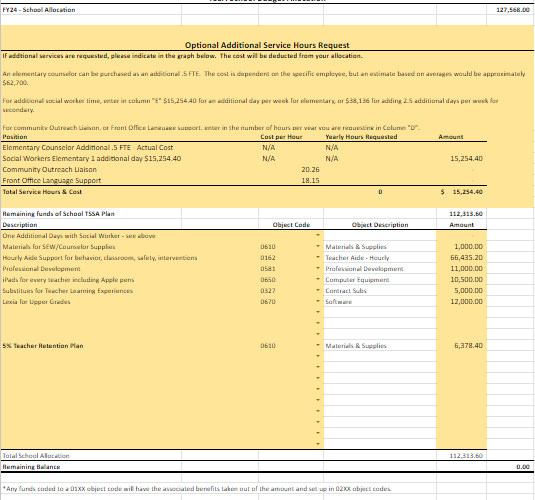Screen dimensions: 535x500
Task: Select the 12,000.00 amount cell
Action: coord(466,301)
